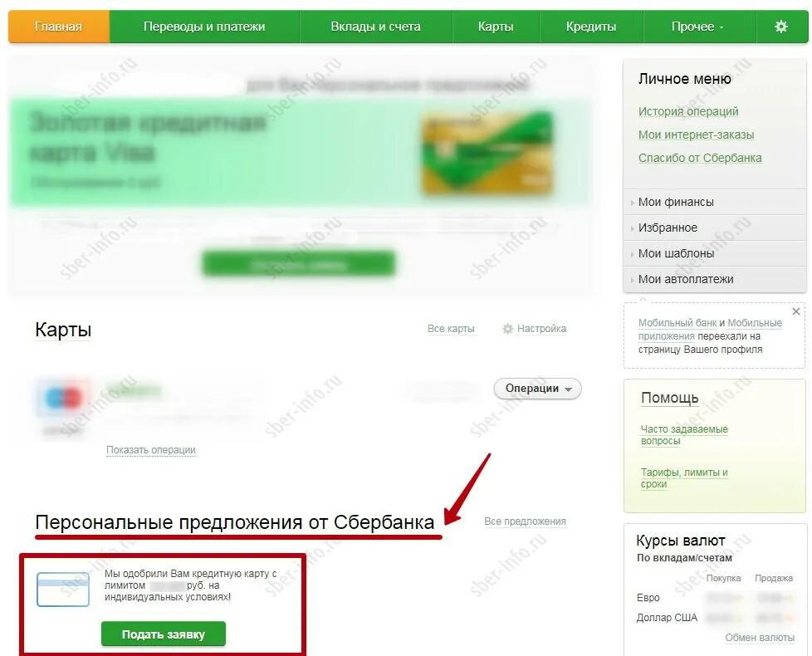This screenshot has height=656, width=812.
Task: Open История операций link
Action: tap(688, 111)
